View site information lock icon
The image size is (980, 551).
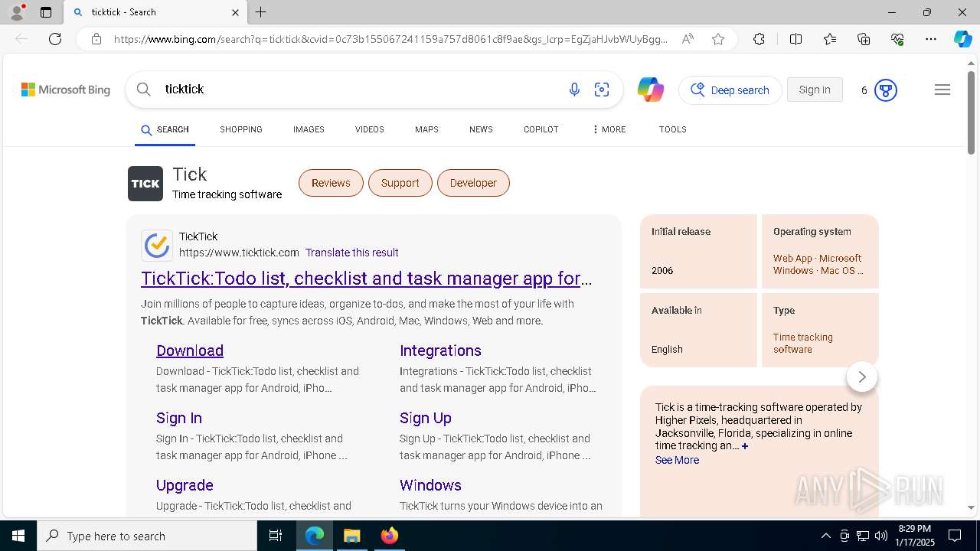[x=96, y=39]
